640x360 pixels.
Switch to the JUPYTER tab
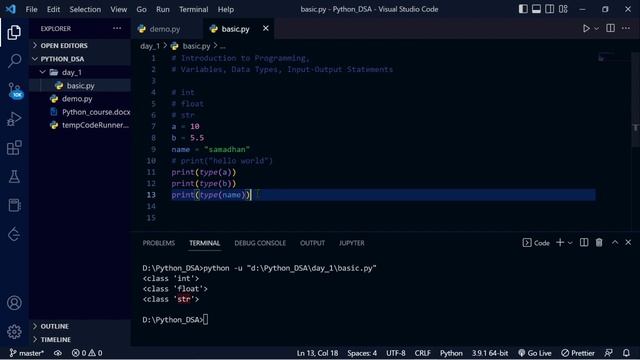click(351, 243)
